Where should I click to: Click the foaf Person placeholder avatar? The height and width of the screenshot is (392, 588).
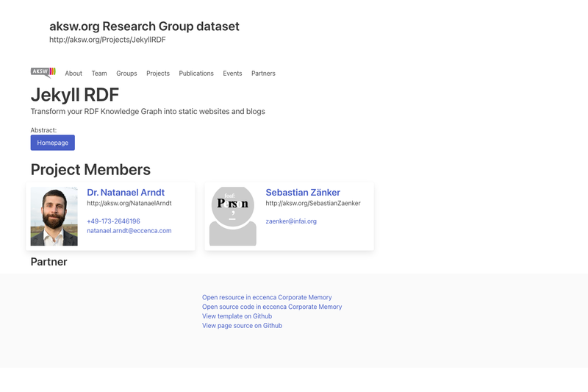click(x=233, y=216)
